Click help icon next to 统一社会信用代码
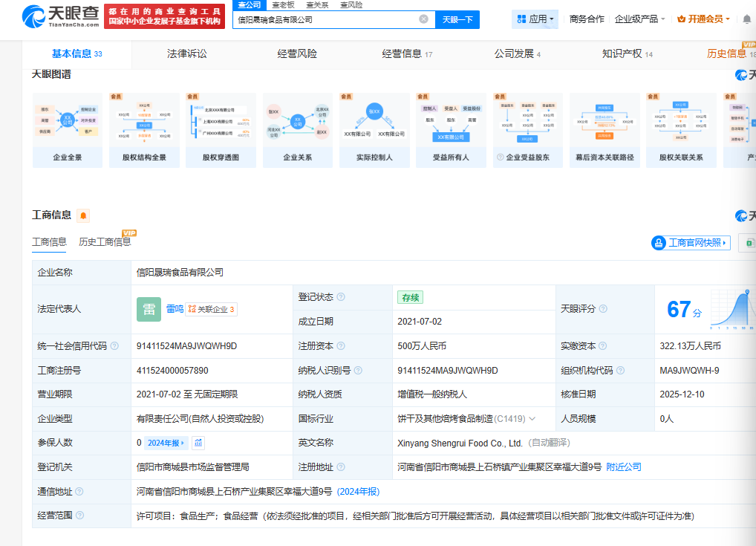 click(x=114, y=346)
